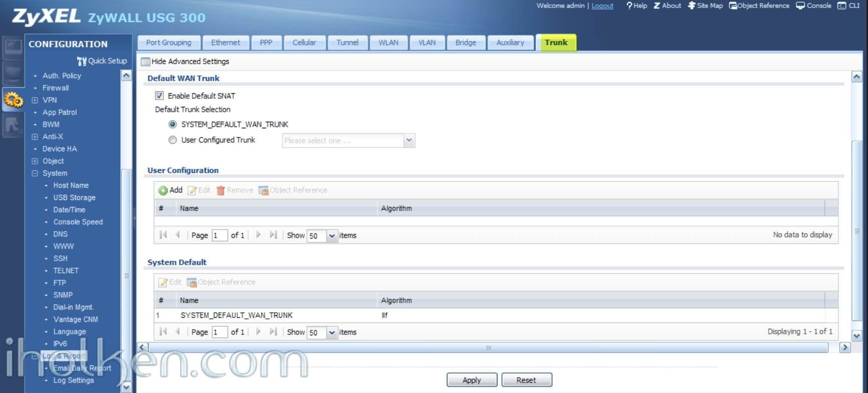Go to last page in User Configuration
Screen dimensions: 868x393
tap(273, 235)
